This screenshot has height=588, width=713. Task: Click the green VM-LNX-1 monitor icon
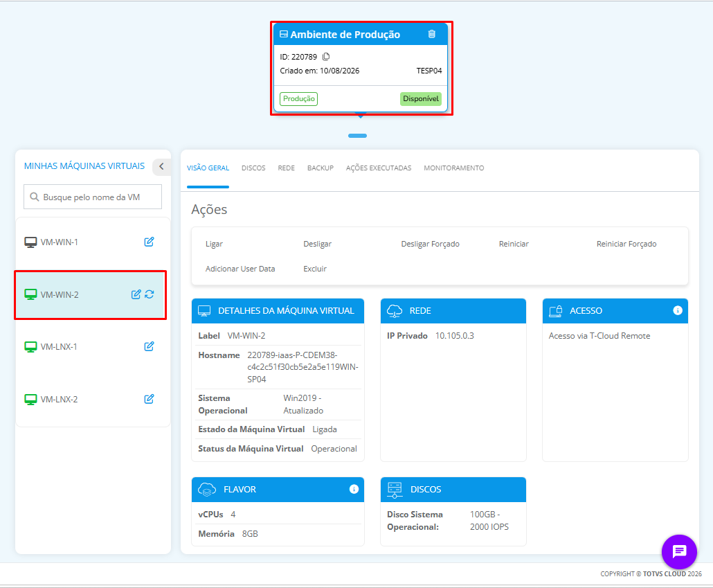[x=30, y=347]
